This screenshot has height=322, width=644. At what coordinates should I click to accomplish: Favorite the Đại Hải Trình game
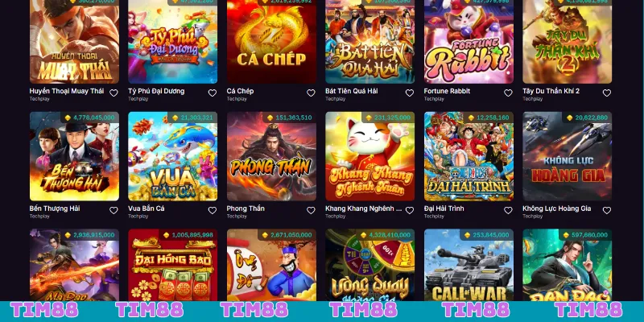pos(508,210)
